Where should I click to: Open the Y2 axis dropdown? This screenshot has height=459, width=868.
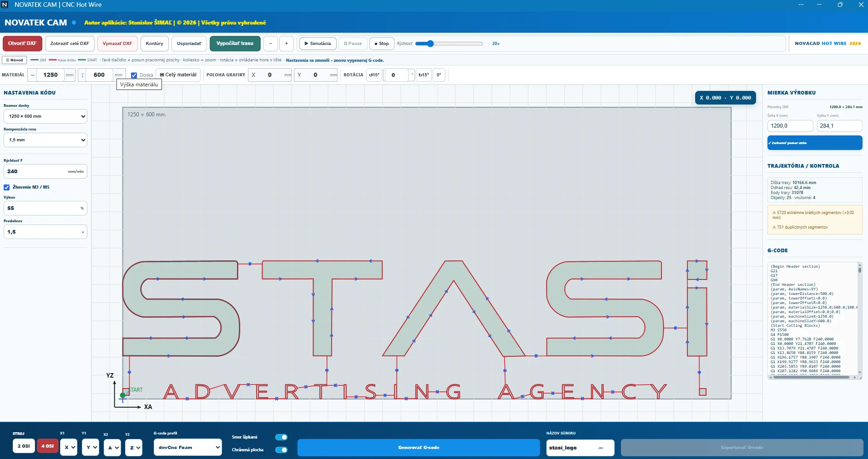click(x=134, y=448)
